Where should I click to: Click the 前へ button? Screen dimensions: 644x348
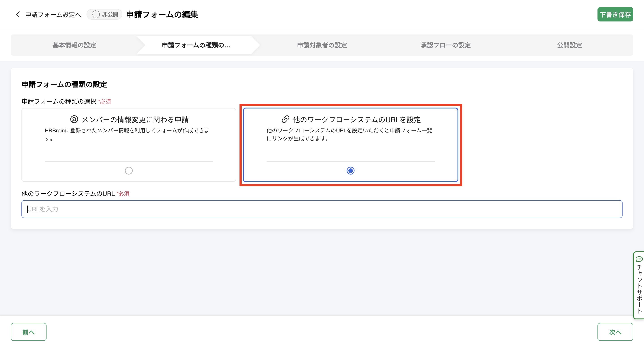pos(28,332)
